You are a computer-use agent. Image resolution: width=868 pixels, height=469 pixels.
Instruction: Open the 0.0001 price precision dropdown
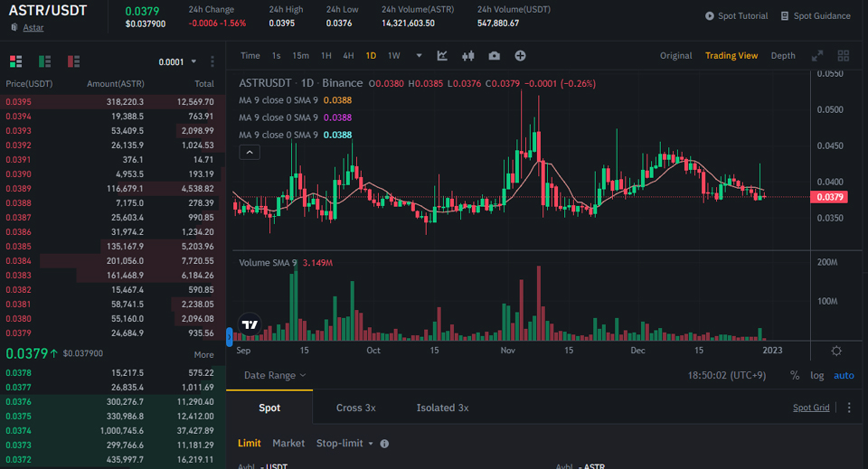[177, 62]
